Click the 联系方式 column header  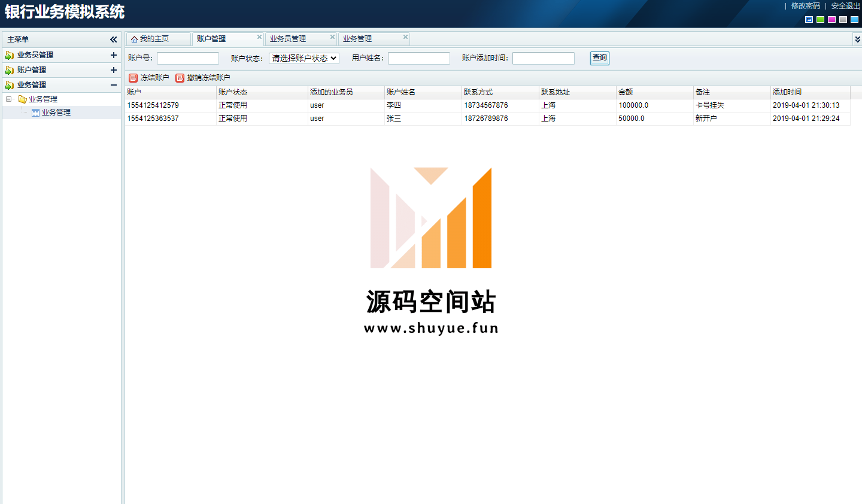click(x=500, y=92)
